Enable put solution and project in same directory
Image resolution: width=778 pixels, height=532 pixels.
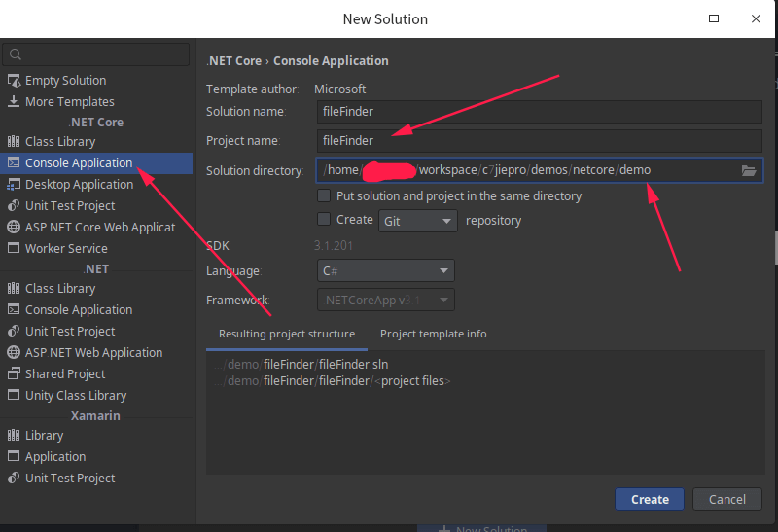(x=325, y=195)
